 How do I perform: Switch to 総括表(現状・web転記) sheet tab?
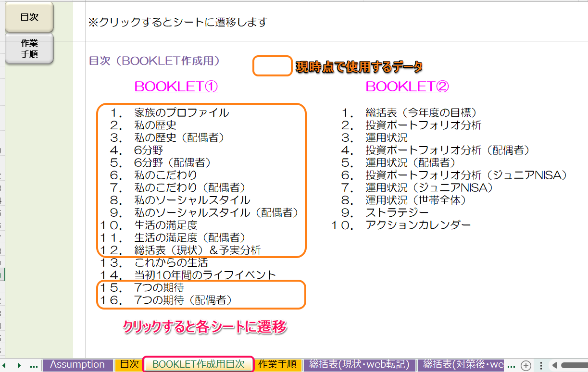pos(359,365)
